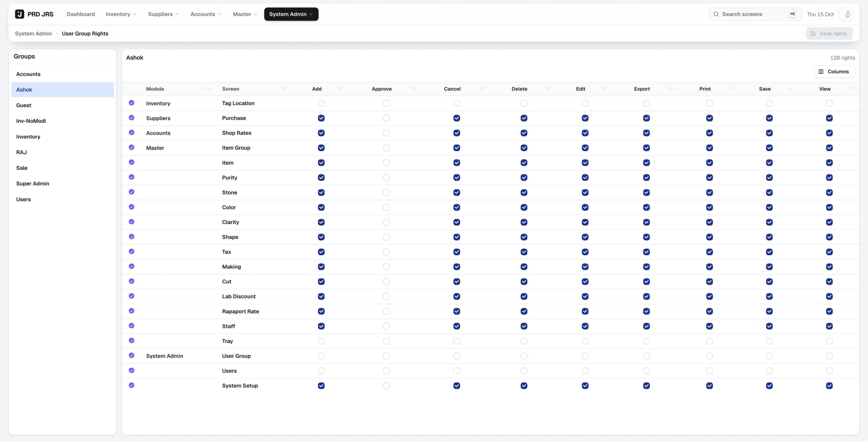This screenshot has height=442, width=868.
Task: Click the PRD JRS logo icon
Action: click(x=20, y=14)
